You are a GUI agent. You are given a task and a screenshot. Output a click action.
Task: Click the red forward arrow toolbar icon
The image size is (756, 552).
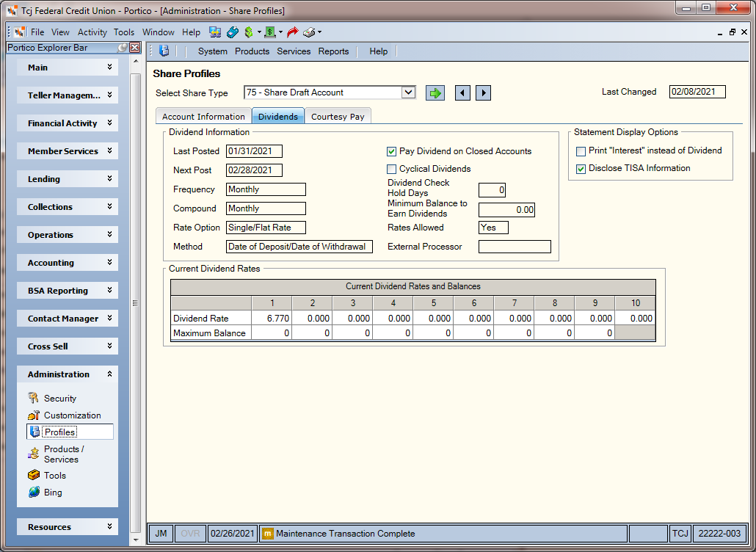coord(292,32)
